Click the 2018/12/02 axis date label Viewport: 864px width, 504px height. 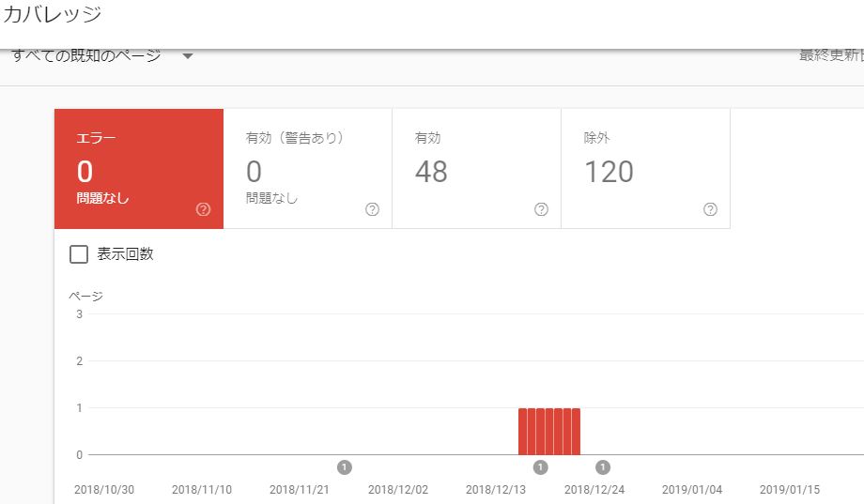tap(398, 490)
